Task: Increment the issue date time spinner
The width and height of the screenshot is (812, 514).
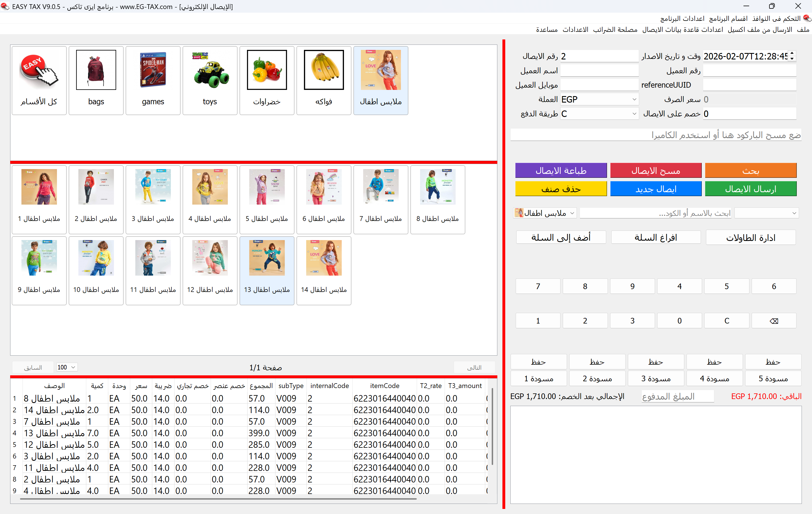Action: pos(792,53)
